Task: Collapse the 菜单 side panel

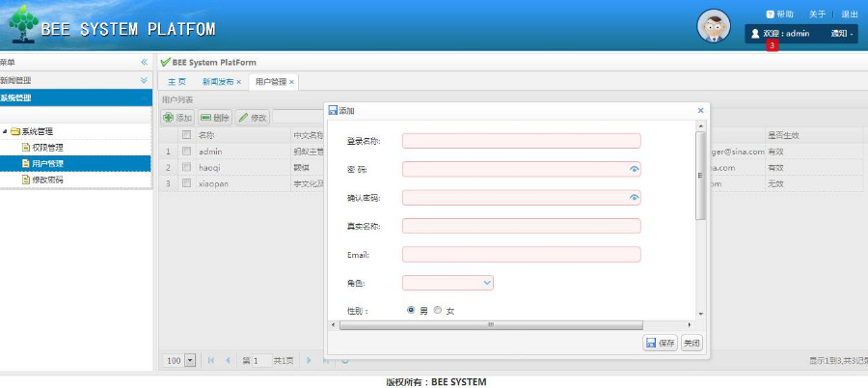Action: (144, 62)
